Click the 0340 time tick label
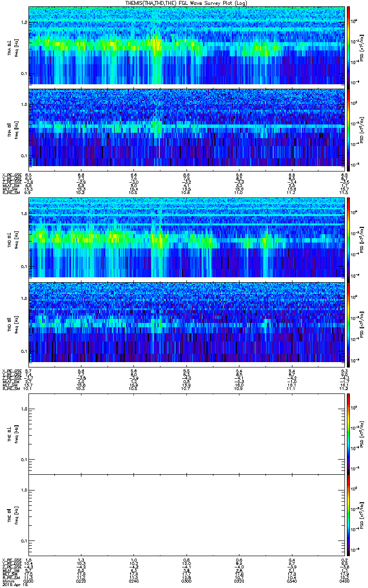The height and width of the screenshot is (588, 368). coord(291,580)
